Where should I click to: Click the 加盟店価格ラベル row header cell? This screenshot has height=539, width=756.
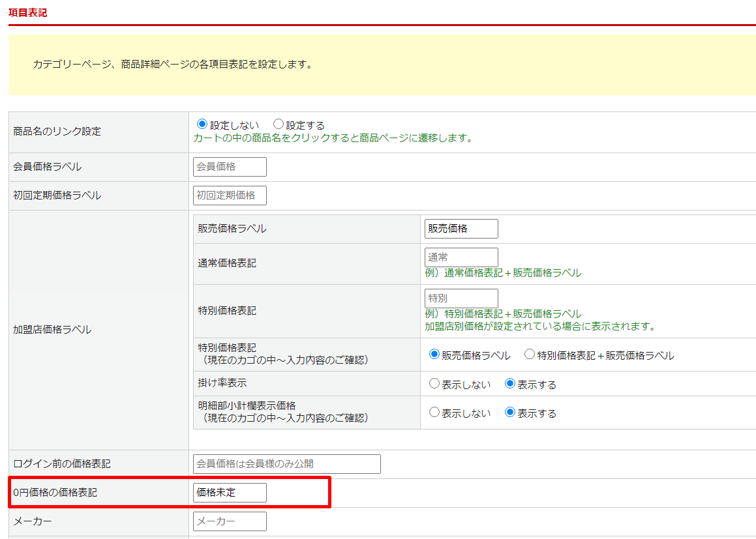(53, 330)
